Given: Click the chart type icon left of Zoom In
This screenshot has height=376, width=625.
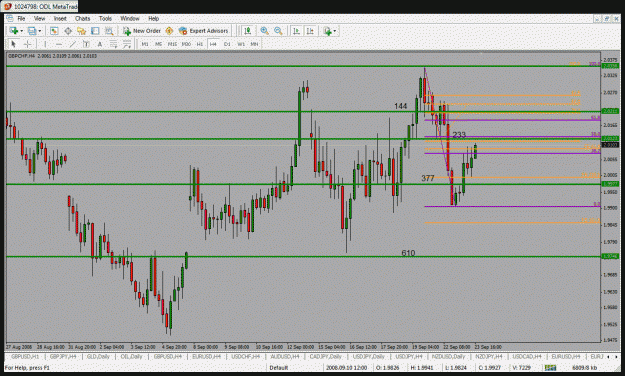Looking at the screenshot, I should pyautogui.click(x=248, y=31).
